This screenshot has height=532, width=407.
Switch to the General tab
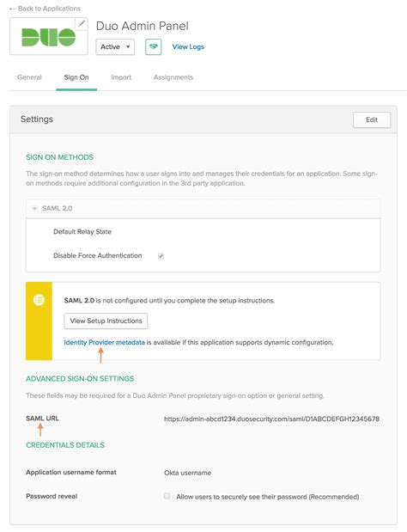(29, 77)
